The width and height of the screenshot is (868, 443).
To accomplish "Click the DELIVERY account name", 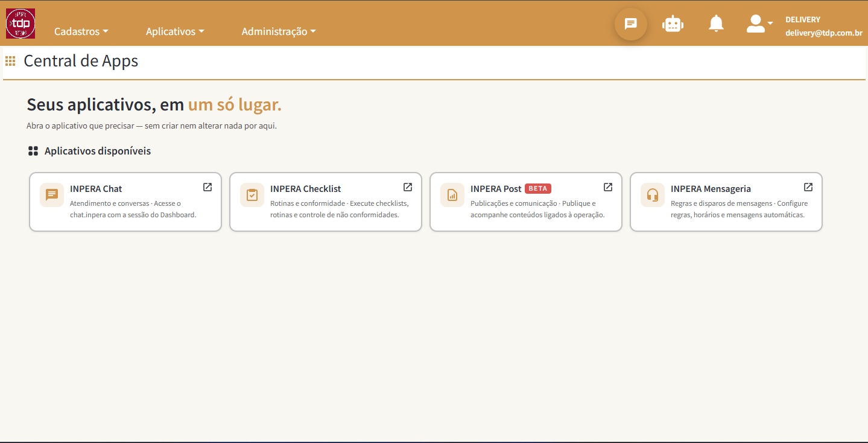I will (803, 20).
